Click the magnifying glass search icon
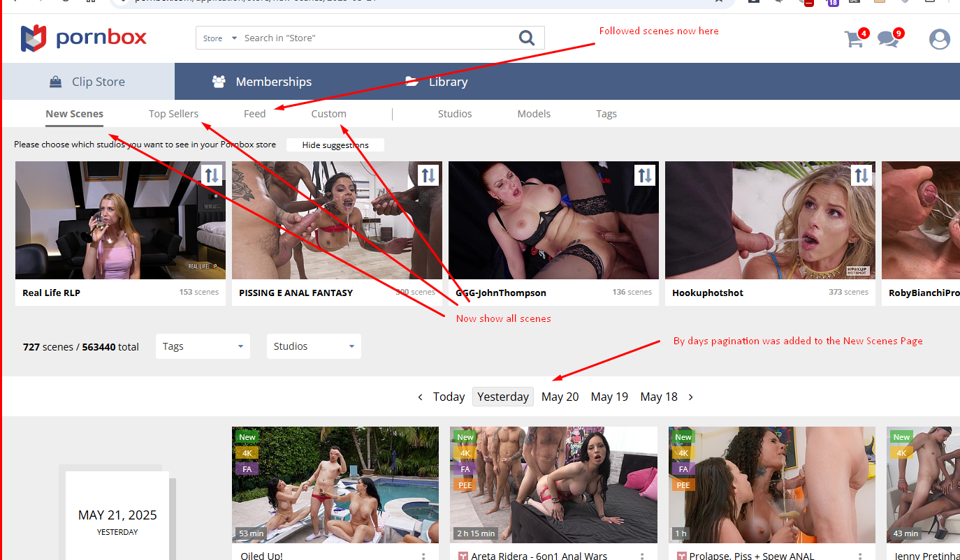This screenshot has height=560, width=960. coord(527,38)
